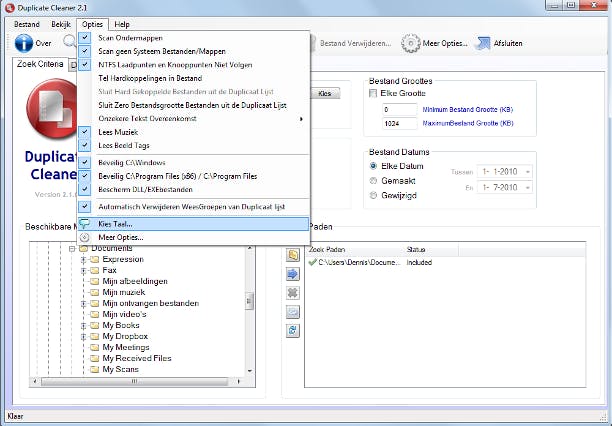The height and width of the screenshot is (426, 612).
Task: Click the Zoek Paden column header
Action: [x=354, y=249]
